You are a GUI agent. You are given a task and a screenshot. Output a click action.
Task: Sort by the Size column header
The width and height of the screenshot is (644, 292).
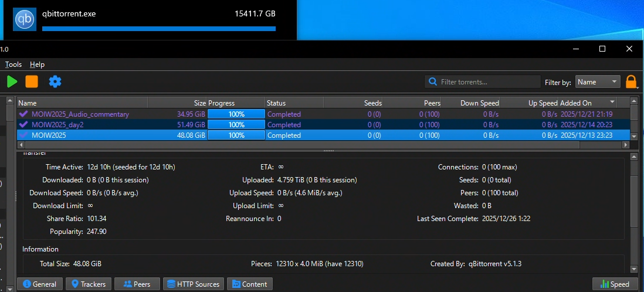click(x=177, y=103)
